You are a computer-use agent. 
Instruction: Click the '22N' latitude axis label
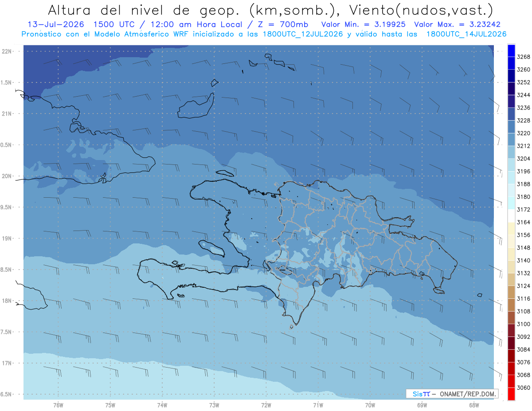[x=6, y=51]
